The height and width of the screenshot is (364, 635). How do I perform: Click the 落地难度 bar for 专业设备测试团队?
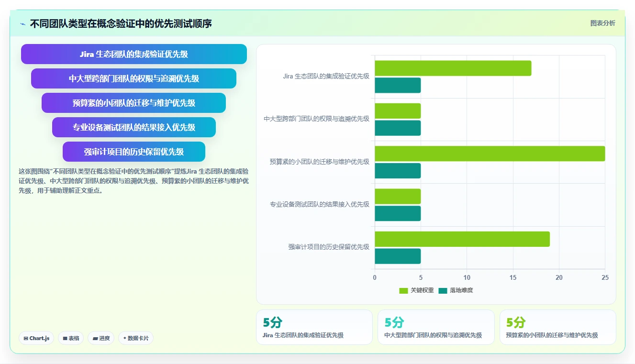pos(398,213)
